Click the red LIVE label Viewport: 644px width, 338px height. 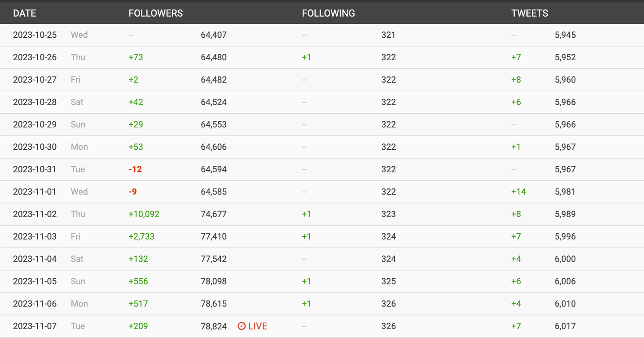[x=258, y=326]
